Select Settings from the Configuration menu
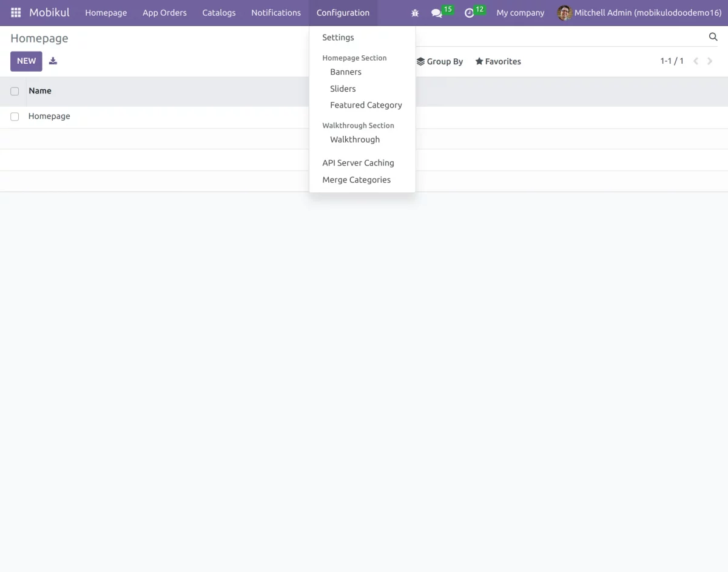Image resolution: width=728 pixels, height=572 pixels. [338, 37]
